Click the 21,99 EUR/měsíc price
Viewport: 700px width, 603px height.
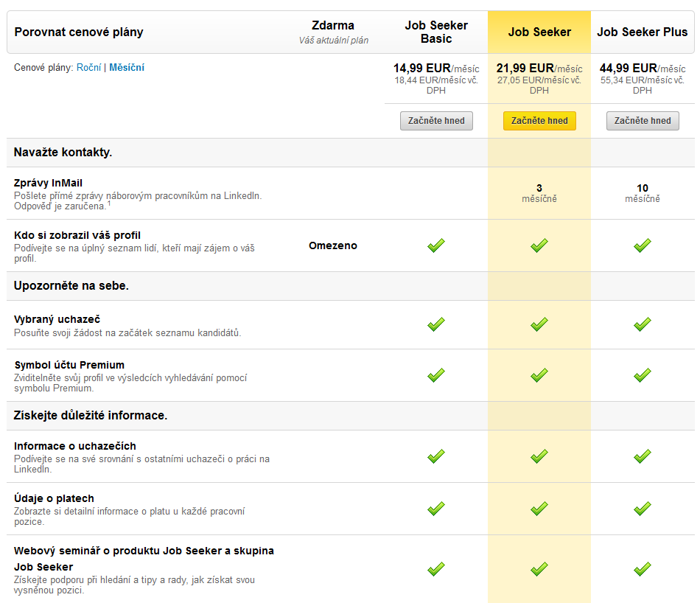click(x=539, y=69)
